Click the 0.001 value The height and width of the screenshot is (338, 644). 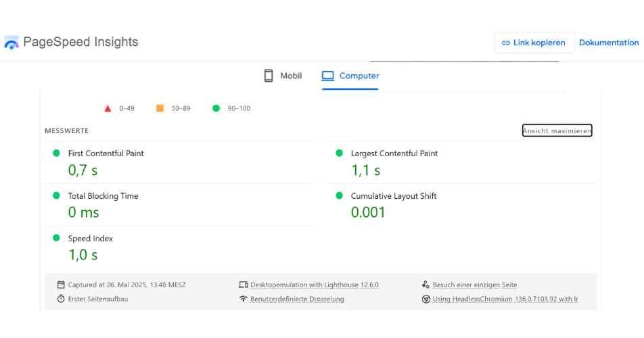pos(368,212)
